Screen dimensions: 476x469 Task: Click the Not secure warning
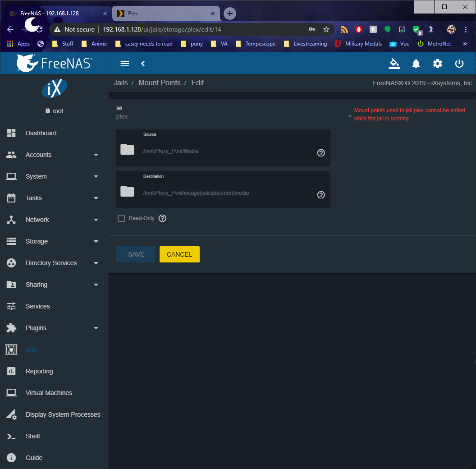coord(74,29)
